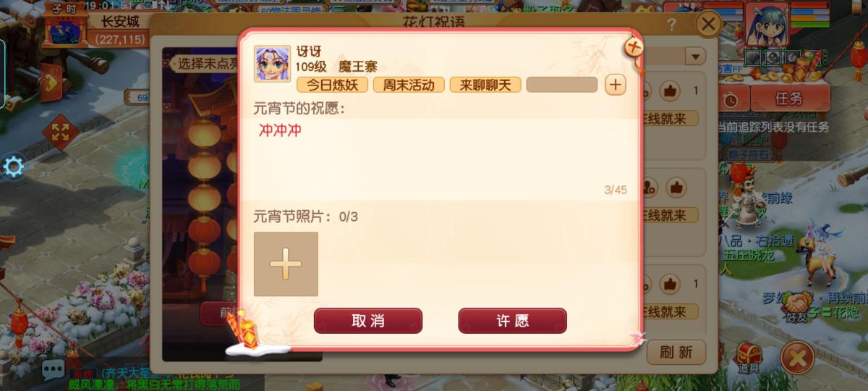This screenshot has height=391, width=868.
Task: Click the plus icon to add a tag
Action: point(615,85)
